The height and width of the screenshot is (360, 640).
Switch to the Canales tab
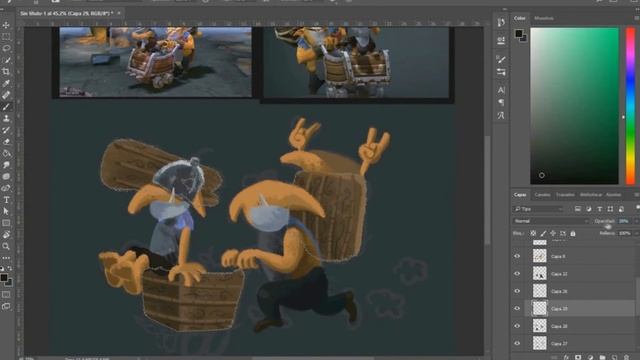point(542,195)
